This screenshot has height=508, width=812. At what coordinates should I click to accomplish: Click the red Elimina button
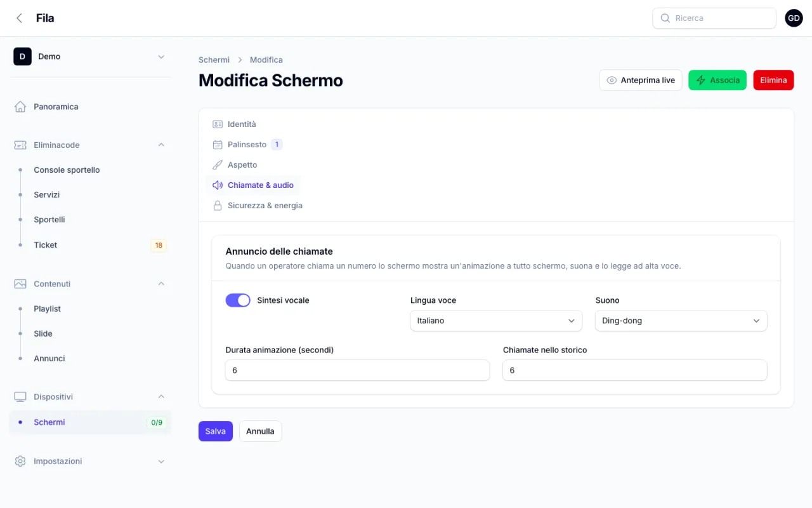773,80
